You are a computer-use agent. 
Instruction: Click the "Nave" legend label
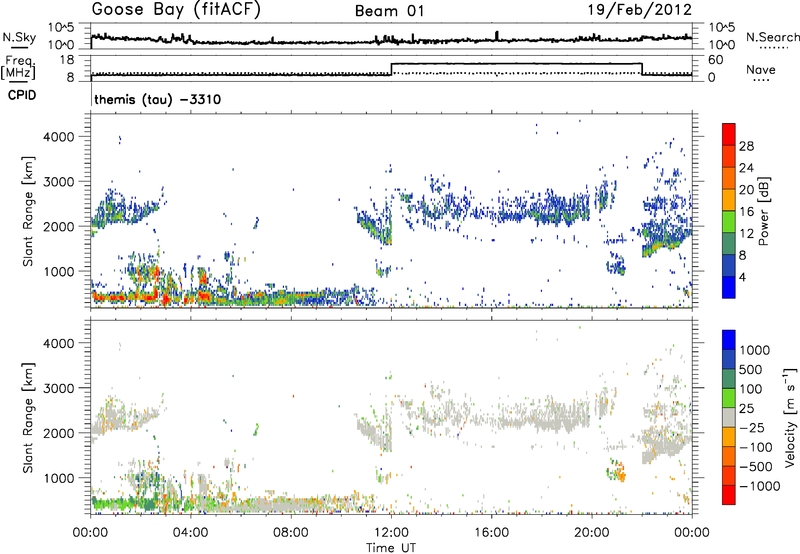pos(760,69)
